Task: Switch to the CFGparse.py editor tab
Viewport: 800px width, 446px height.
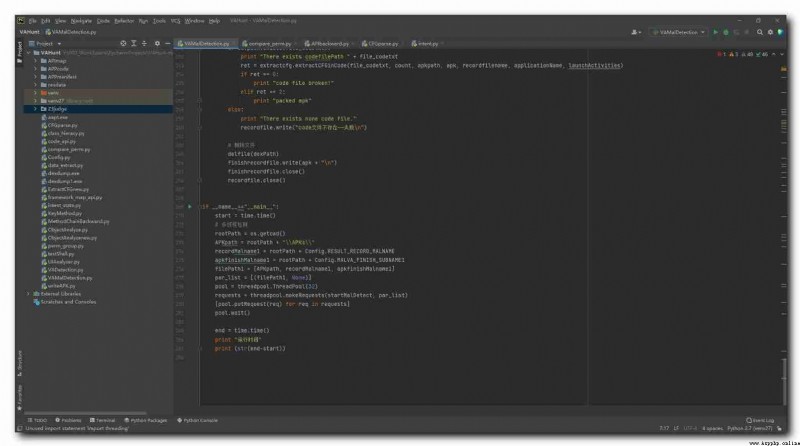Action: click(382, 44)
